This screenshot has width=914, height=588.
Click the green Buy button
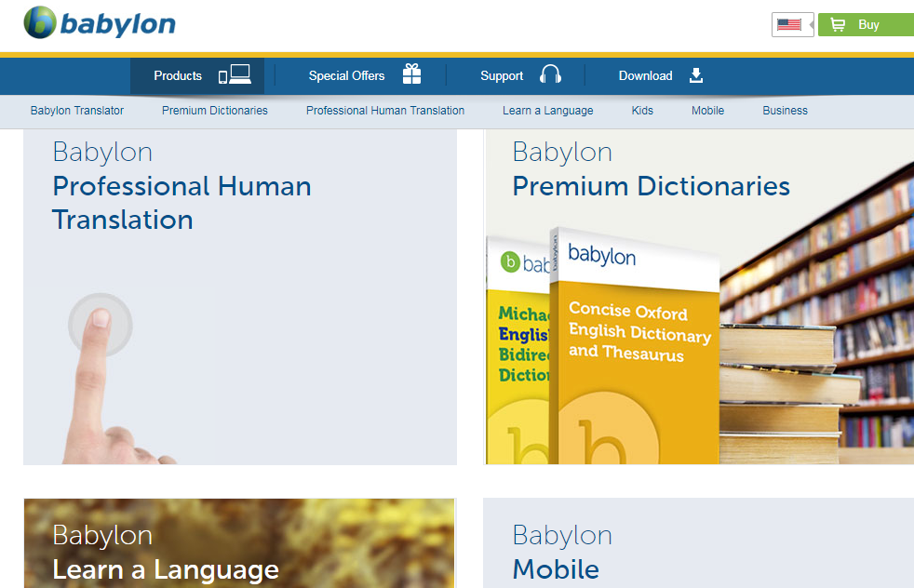click(866, 24)
